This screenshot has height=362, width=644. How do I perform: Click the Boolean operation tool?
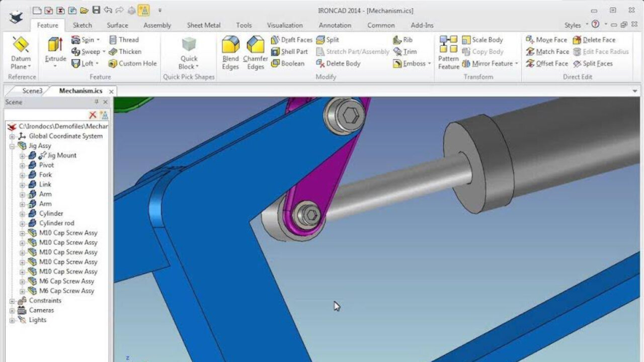[x=287, y=63]
